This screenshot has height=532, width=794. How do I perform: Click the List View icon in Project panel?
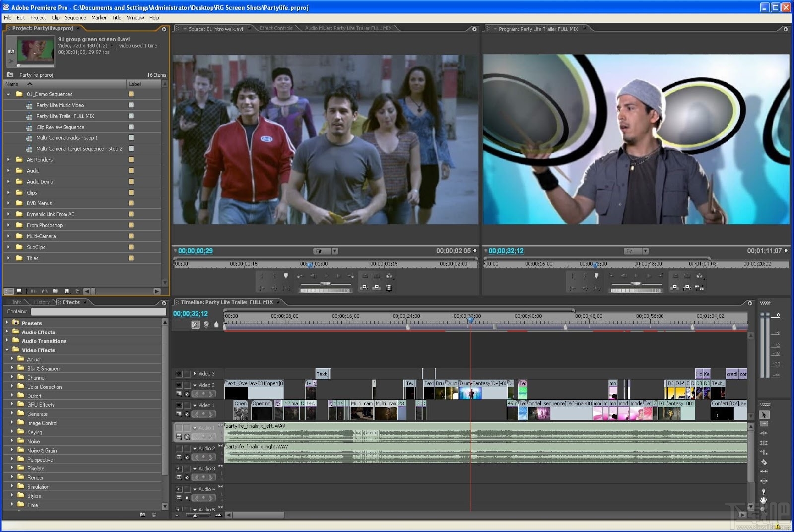click(x=9, y=291)
